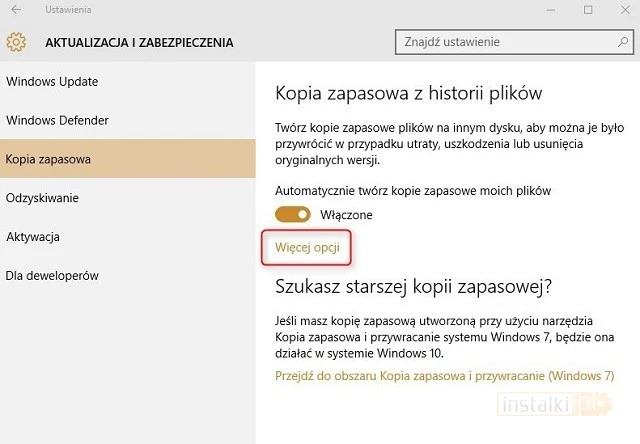Click the Włączone label beside the switch

tap(346, 215)
